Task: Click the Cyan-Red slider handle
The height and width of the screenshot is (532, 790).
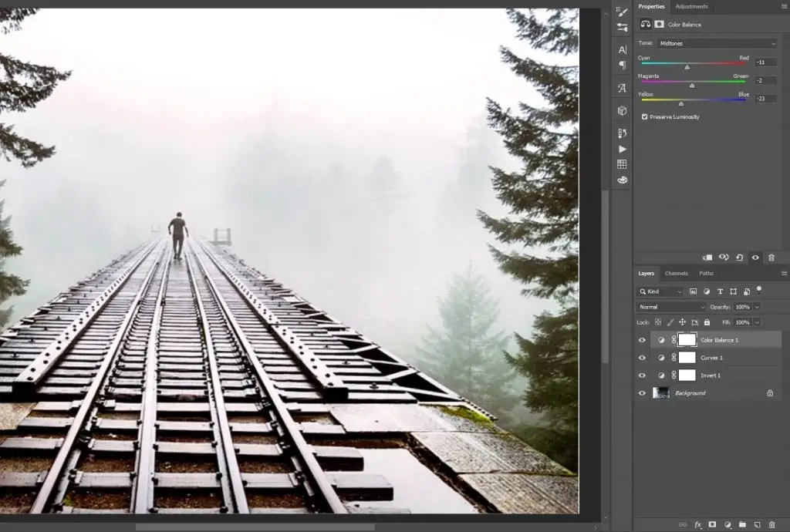Action: click(x=687, y=67)
